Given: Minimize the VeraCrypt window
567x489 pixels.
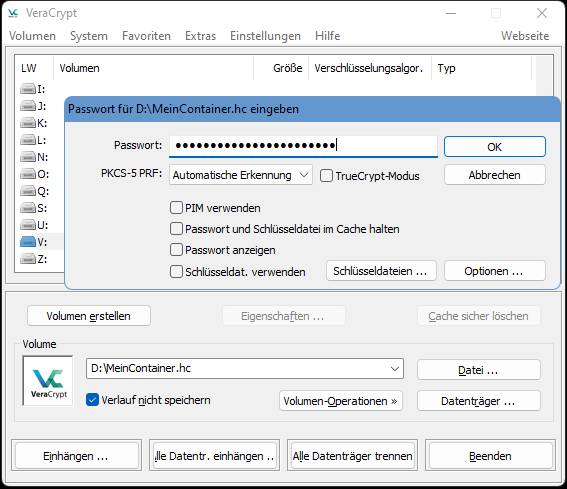Looking at the screenshot, I should point(451,13).
